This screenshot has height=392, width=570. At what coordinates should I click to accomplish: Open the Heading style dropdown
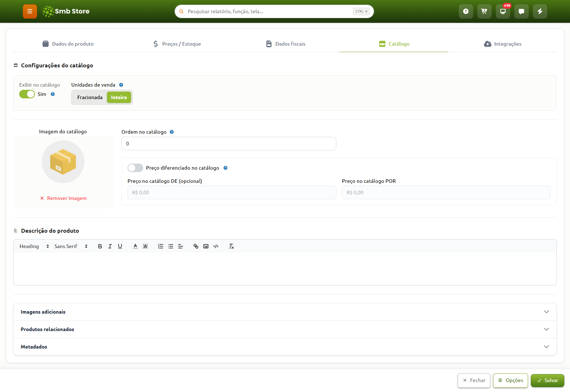[x=34, y=246]
